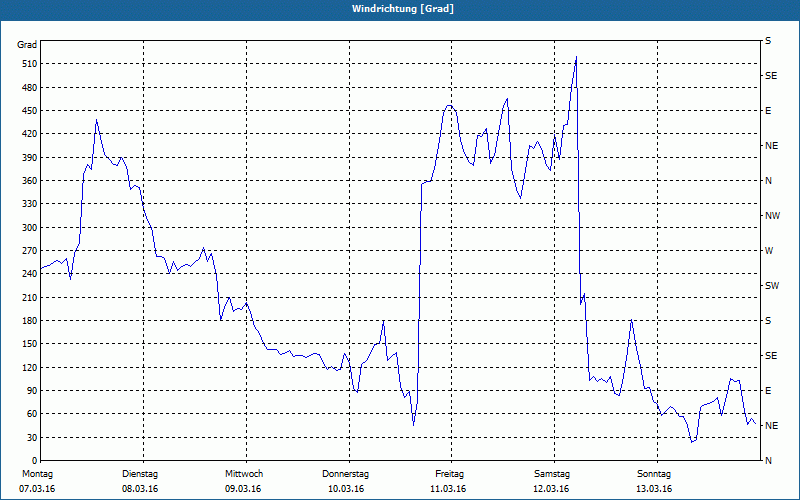Click the left-axis value 60
This screenshot has width=800, height=500.
pos(32,414)
